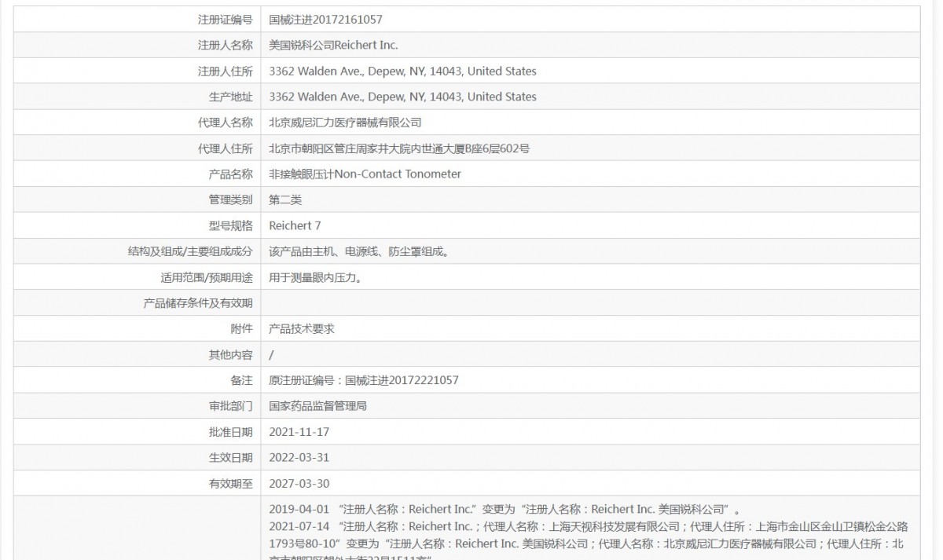Select remark 原注册证编号：国械注进20172221057
This screenshot has height=560, width=943.
point(363,381)
